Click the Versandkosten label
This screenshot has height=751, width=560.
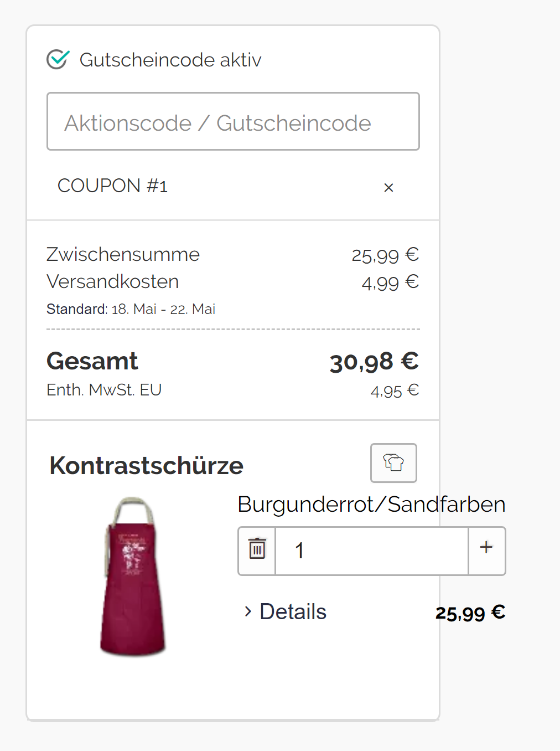tap(113, 281)
